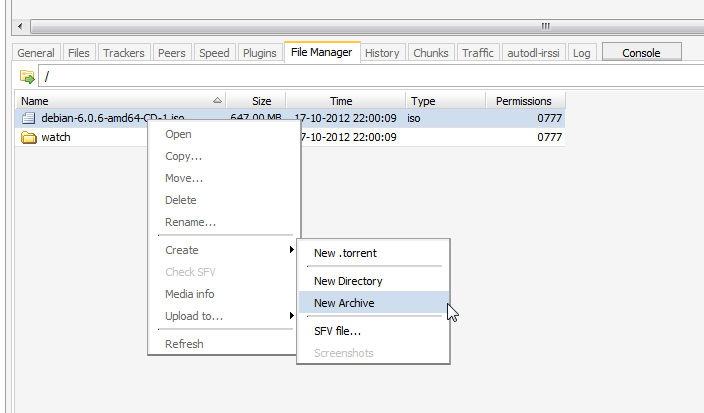Choose New Archive in Create submenu
Image resolution: width=704 pixels, height=413 pixels.
tap(374, 303)
